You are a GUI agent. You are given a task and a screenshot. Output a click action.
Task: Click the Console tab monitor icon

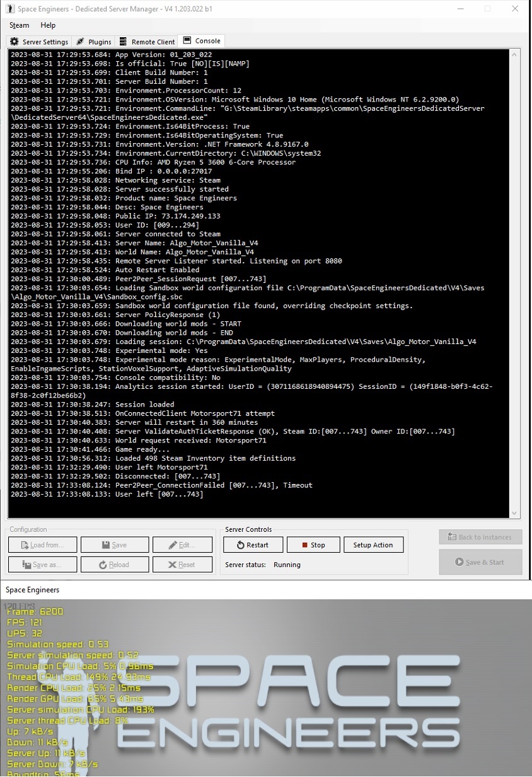pyautogui.click(x=187, y=41)
